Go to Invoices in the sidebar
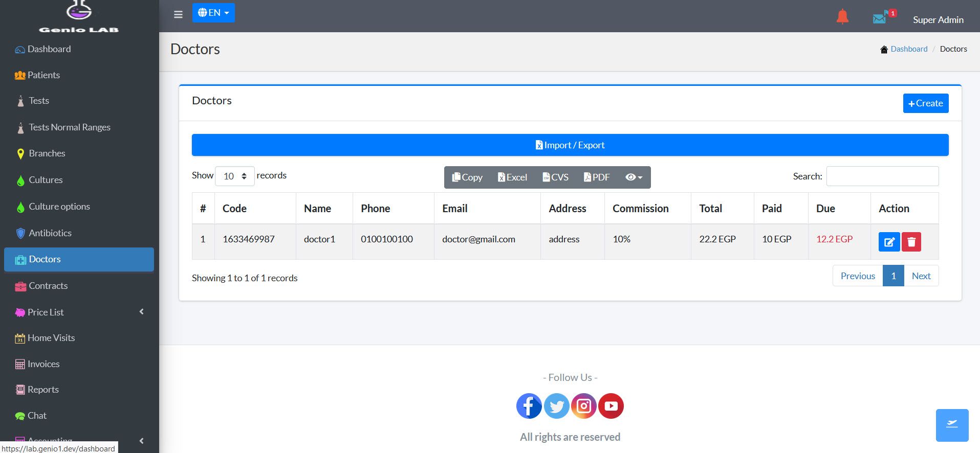This screenshot has height=453, width=980. coord(79,364)
